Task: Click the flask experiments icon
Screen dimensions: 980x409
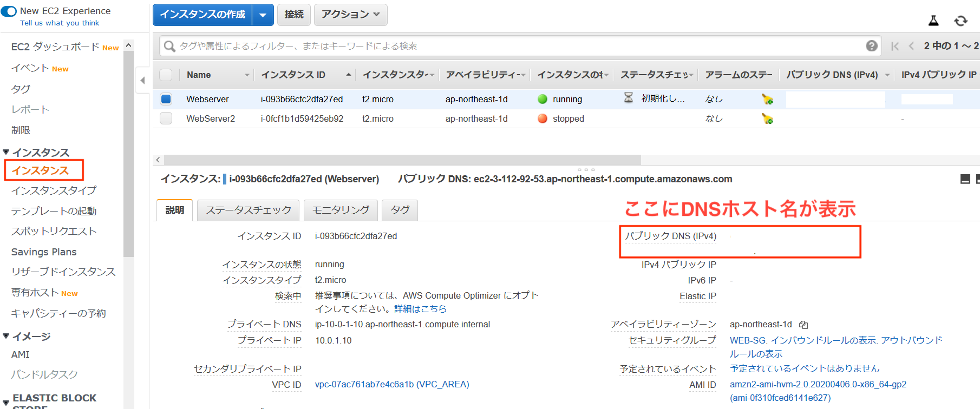Action: pyautogui.click(x=933, y=21)
